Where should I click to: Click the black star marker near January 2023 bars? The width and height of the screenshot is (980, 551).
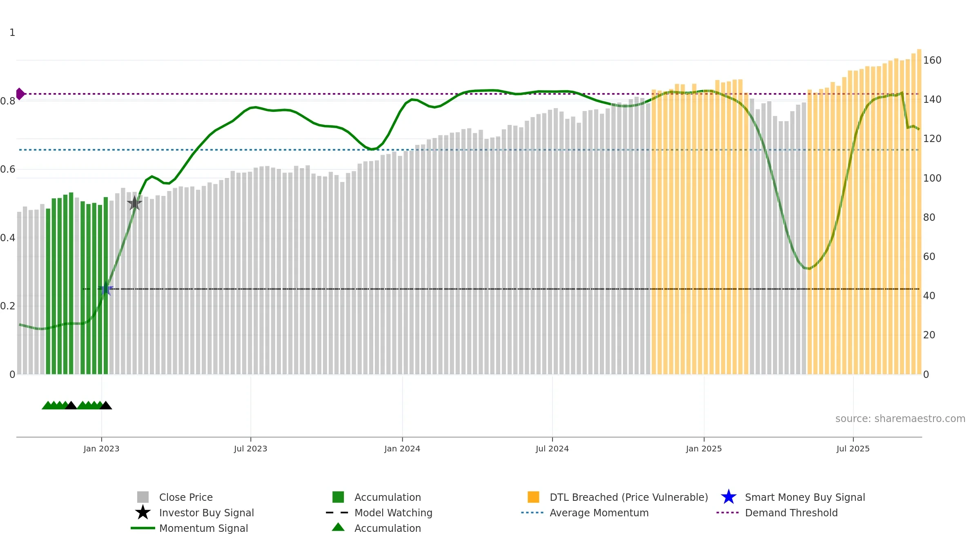[134, 203]
